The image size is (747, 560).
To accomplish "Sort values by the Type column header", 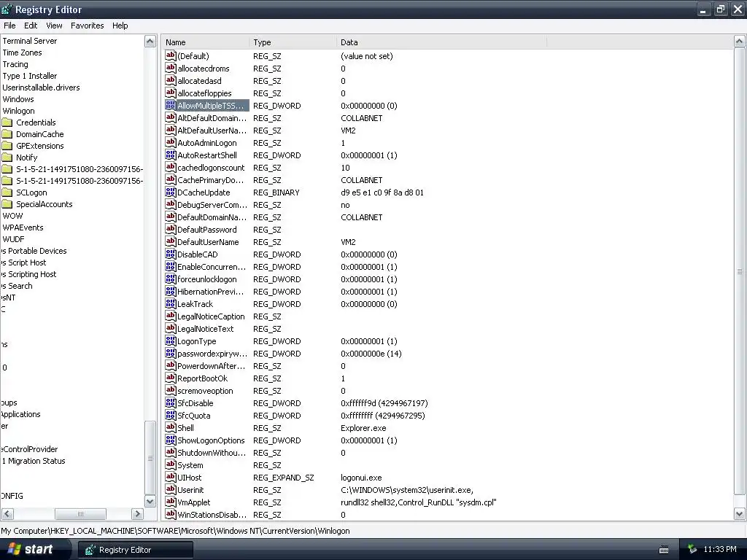I will (x=293, y=42).
